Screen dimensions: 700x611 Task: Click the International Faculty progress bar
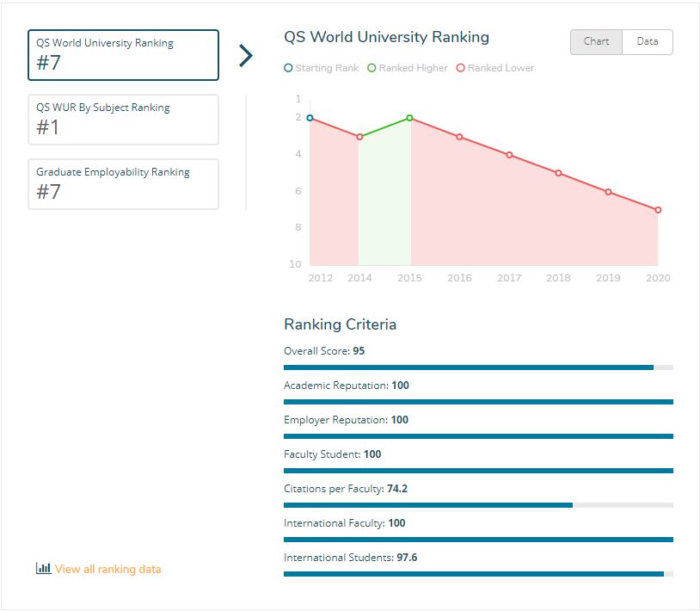[479, 540]
